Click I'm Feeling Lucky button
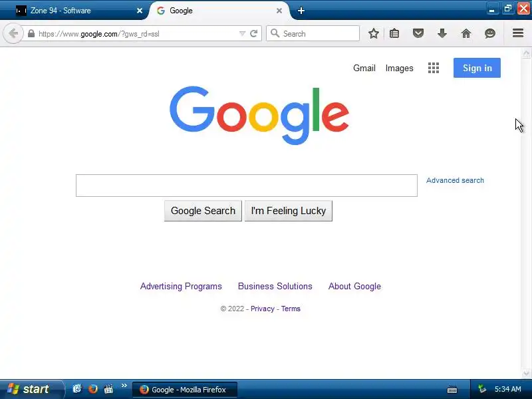The image size is (532, 399). [289, 211]
